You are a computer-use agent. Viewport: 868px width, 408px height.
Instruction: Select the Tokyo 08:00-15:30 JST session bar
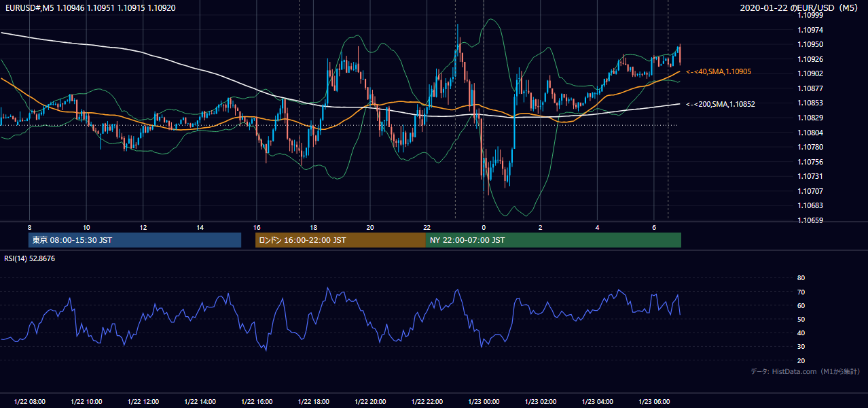(x=134, y=240)
